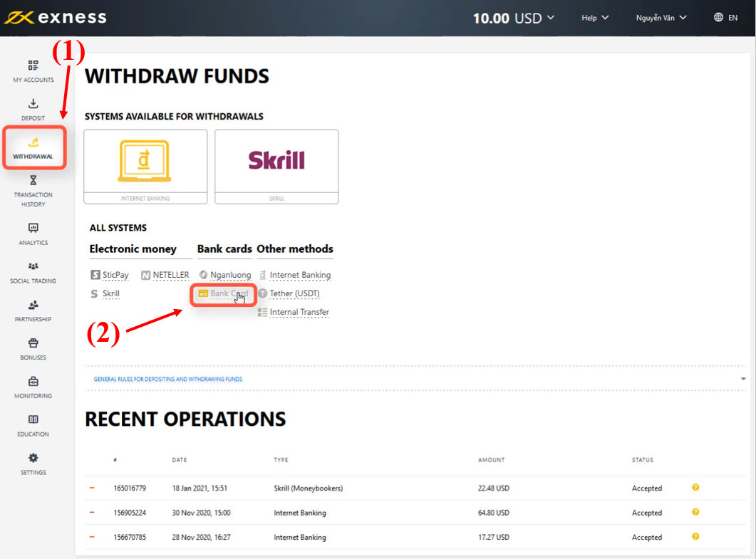Open MY ACCOUNTS menu label
756x559 pixels.
(x=33, y=80)
